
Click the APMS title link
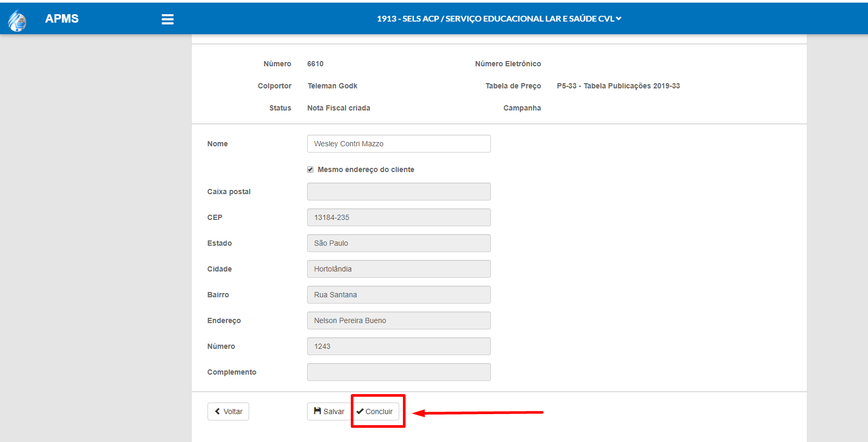coord(62,18)
